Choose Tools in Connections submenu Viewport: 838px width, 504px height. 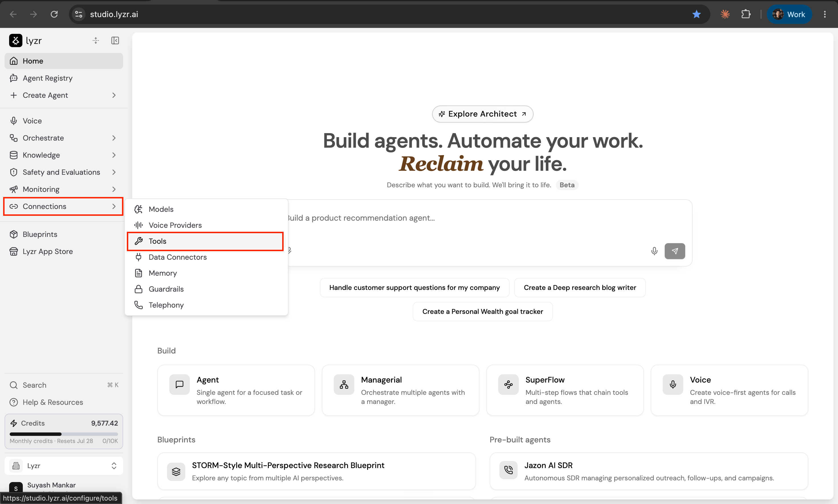[205, 241]
